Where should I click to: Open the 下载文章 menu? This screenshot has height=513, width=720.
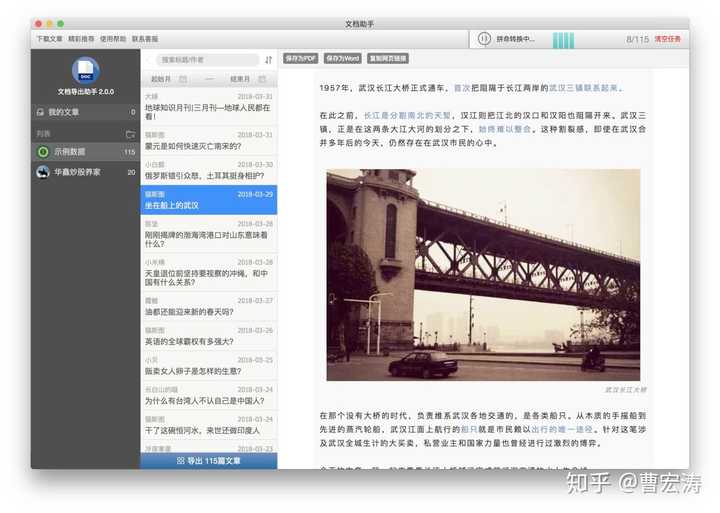[50, 39]
